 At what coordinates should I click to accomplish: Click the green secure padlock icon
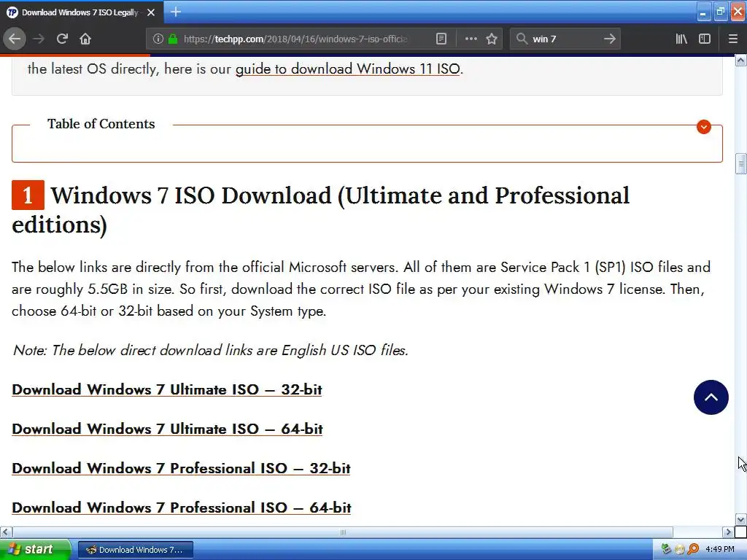point(173,39)
